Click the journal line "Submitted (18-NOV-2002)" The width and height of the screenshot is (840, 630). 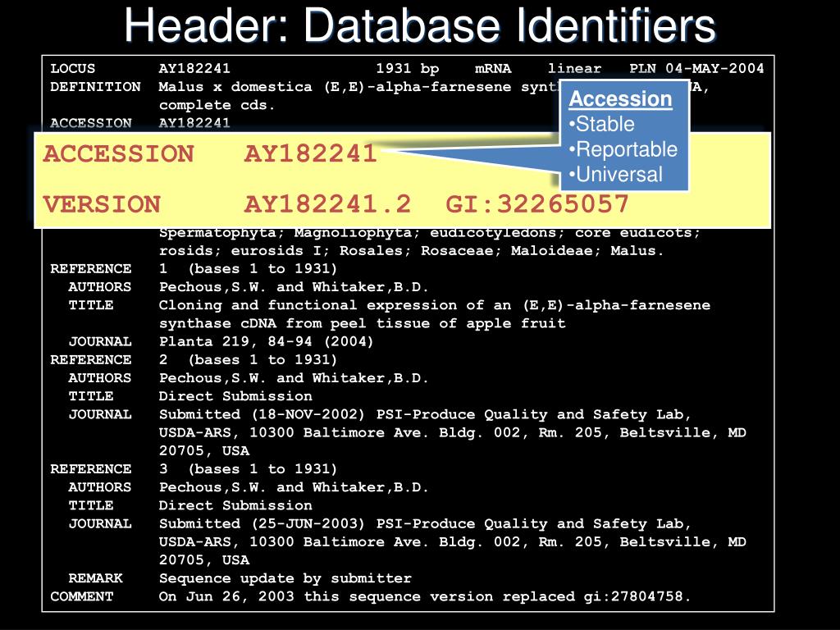pyautogui.click(x=425, y=414)
